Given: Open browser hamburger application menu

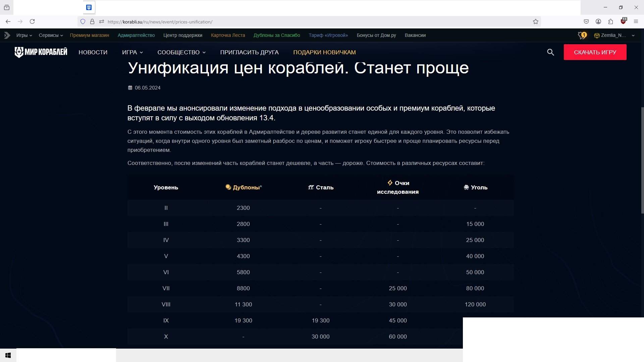Looking at the screenshot, I should coord(636,21).
